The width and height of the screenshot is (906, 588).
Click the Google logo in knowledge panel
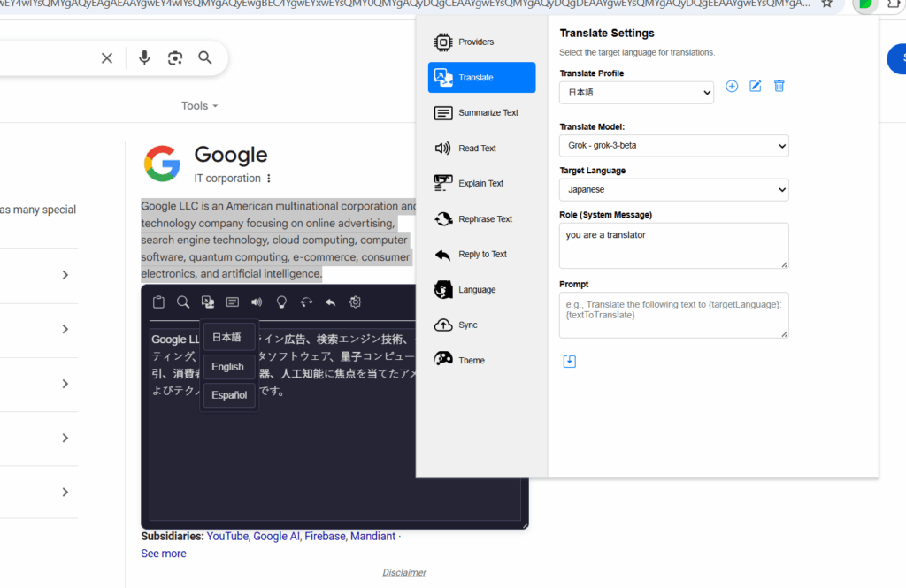click(x=162, y=164)
